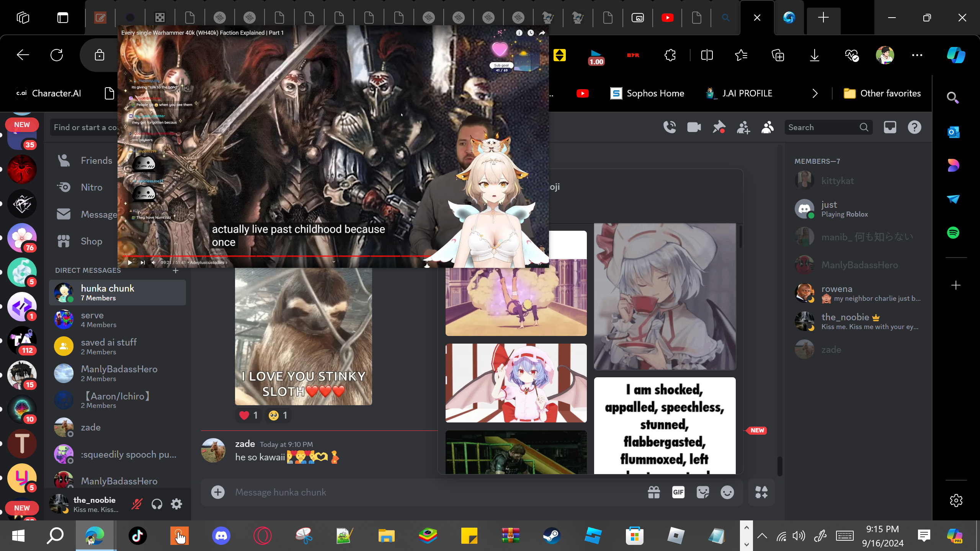Open the emoji picker

pos(727,492)
